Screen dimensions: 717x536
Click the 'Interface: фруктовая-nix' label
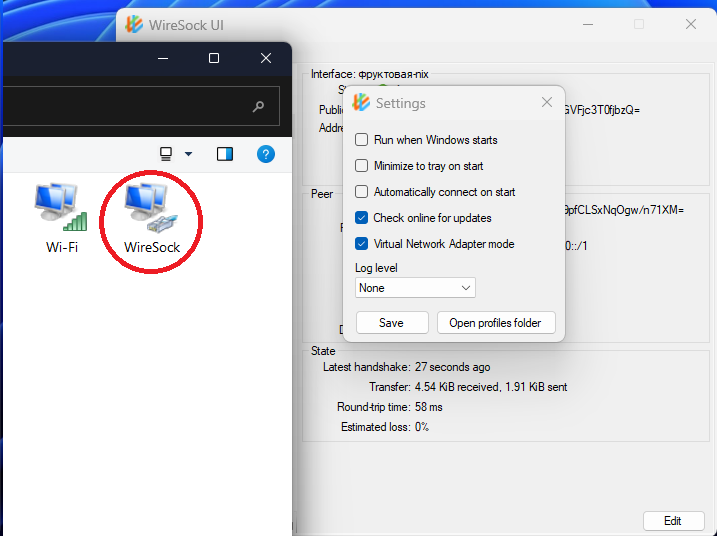click(369, 74)
